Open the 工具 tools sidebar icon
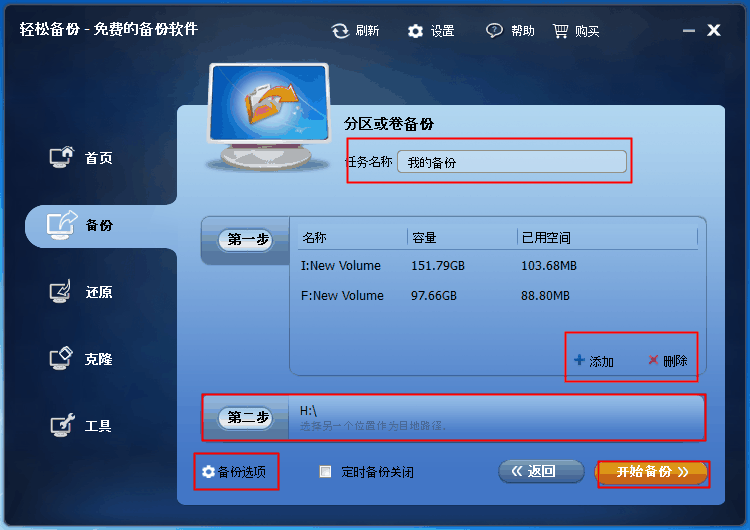This screenshot has width=750, height=530. click(62, 425)
